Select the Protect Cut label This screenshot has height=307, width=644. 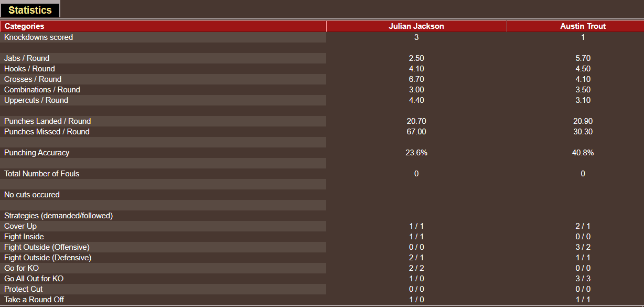[x=24, y=289]
